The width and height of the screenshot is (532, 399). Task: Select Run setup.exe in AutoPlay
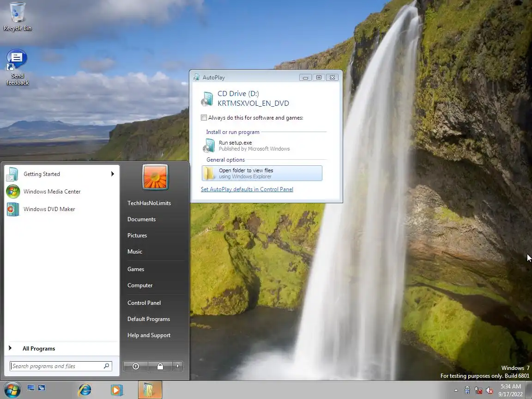tap(262, 145)
